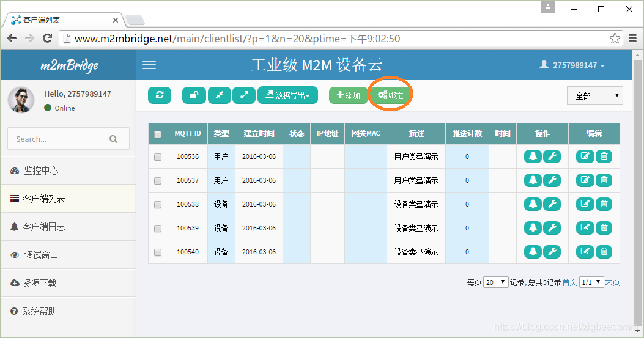Open 系统帮助 in the sidebar

[68, 311]
